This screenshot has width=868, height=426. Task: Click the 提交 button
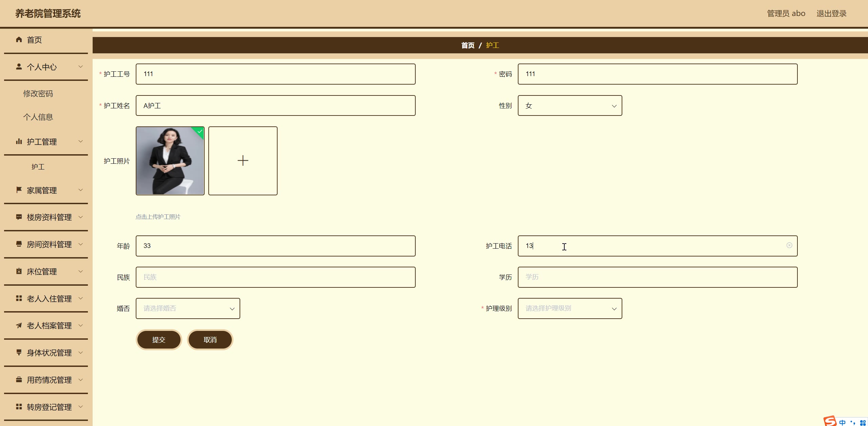point(159,340)
